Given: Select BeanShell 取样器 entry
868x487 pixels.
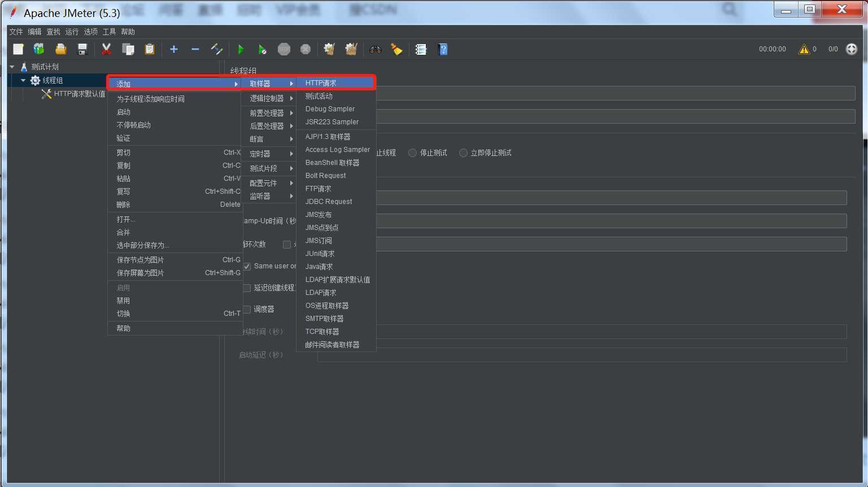Looking at the screenshot, I should (x=336, y=163).
